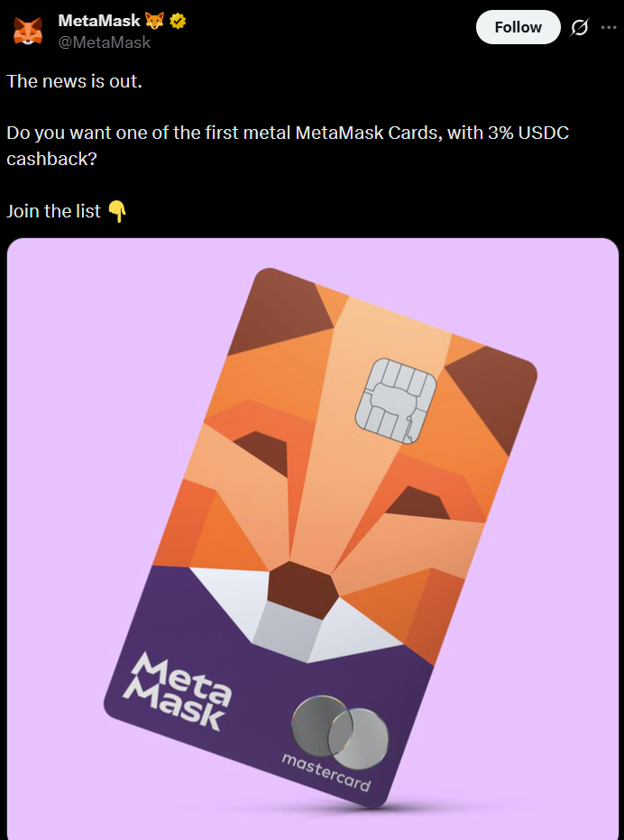This screenshot has width=624, height=840.
Task: Click the MetaMask display name
Action: click(99, 21)
